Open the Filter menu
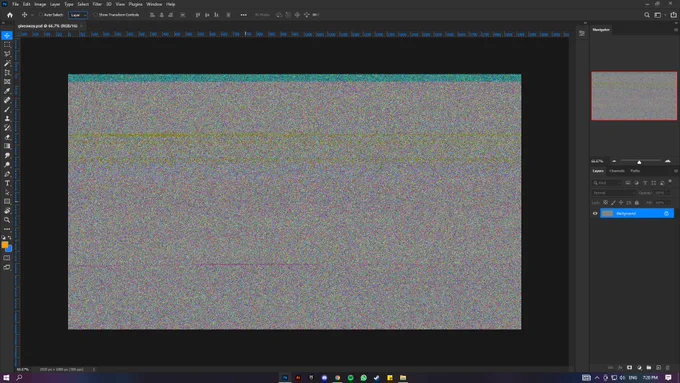 [97, 4]
